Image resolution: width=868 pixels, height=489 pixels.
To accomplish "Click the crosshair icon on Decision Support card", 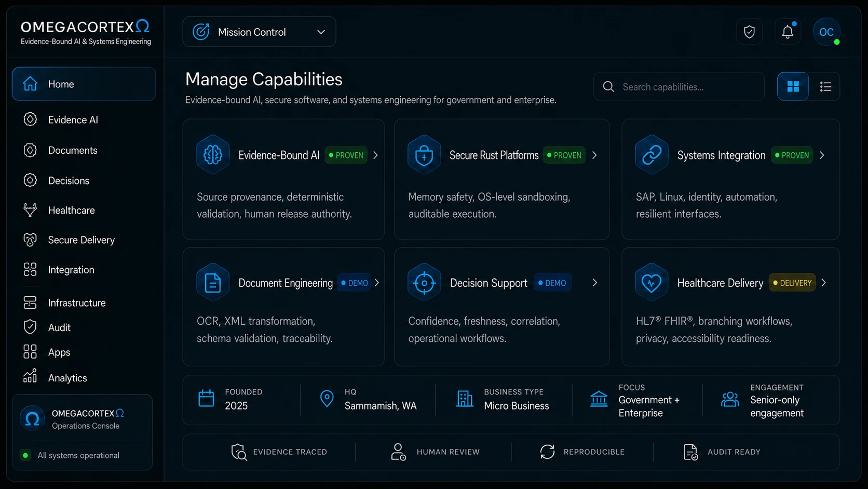I will coord(424,283).
